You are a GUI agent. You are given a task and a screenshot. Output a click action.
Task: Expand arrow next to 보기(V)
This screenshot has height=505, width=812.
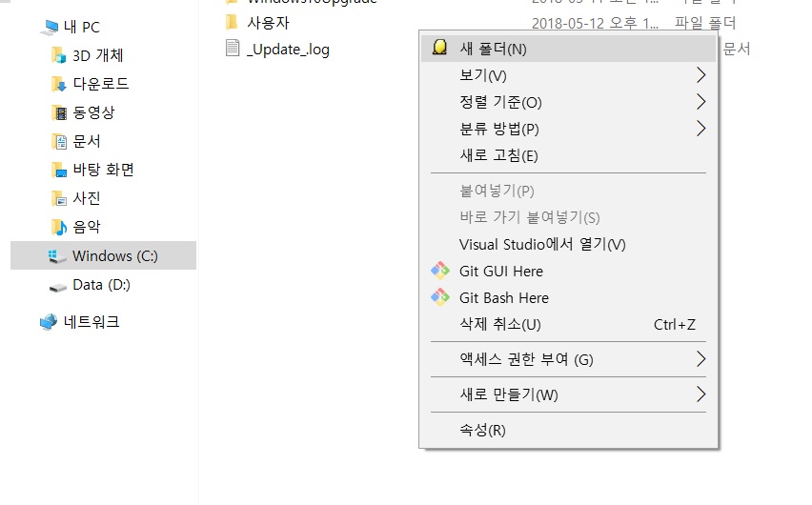tap(700, 75)
